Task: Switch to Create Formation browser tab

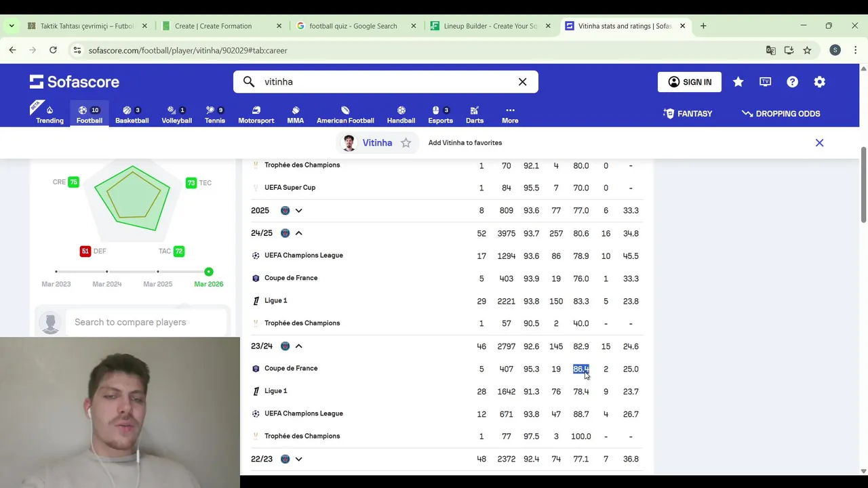Action: tap(222, 26)
